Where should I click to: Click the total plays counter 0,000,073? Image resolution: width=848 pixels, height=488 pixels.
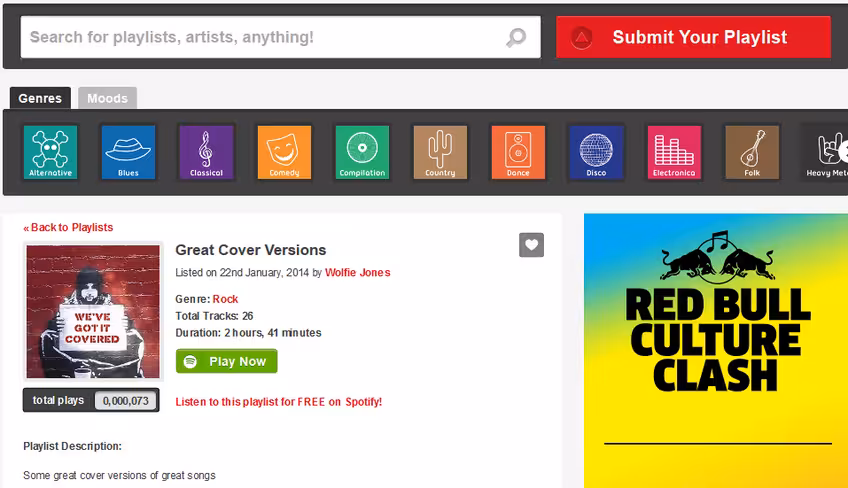(x=125, y=401)
